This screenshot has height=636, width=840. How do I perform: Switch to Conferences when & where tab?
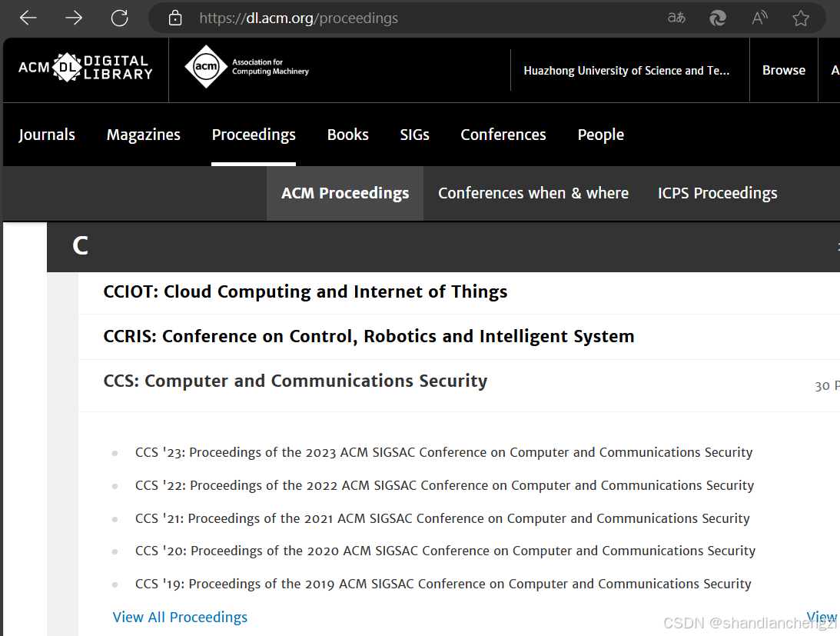click(x=533, y=193)
